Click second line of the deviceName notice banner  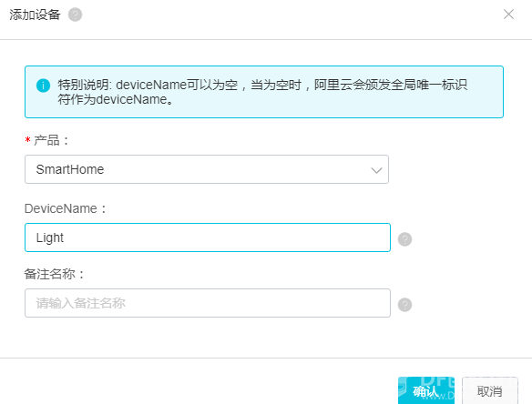point(115,100)
